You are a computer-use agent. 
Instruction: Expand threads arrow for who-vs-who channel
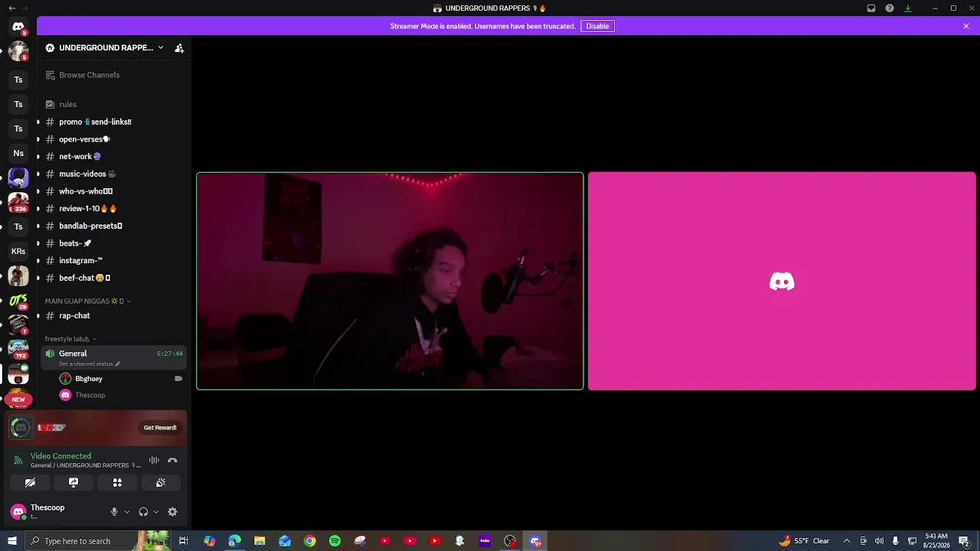38,191
